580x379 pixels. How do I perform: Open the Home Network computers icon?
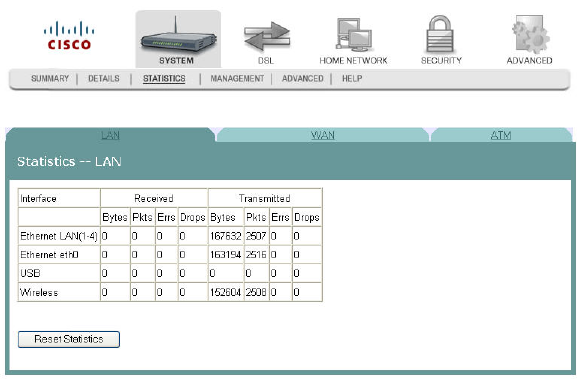pos(354,34)
